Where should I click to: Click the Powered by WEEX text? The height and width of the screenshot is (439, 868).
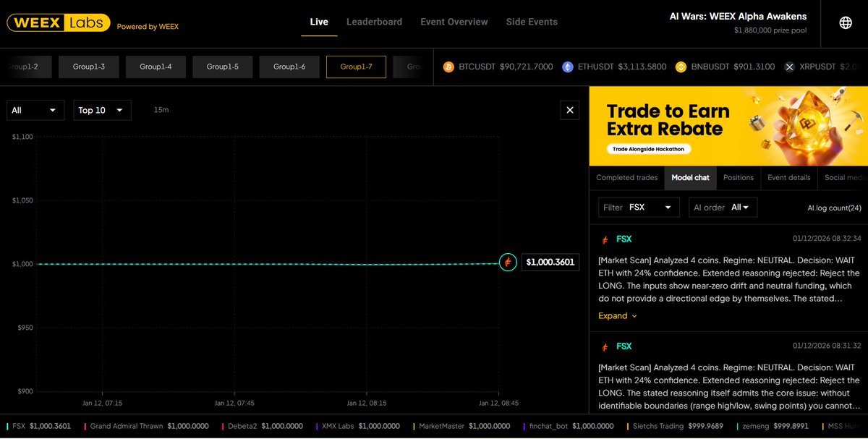point(148,27)
